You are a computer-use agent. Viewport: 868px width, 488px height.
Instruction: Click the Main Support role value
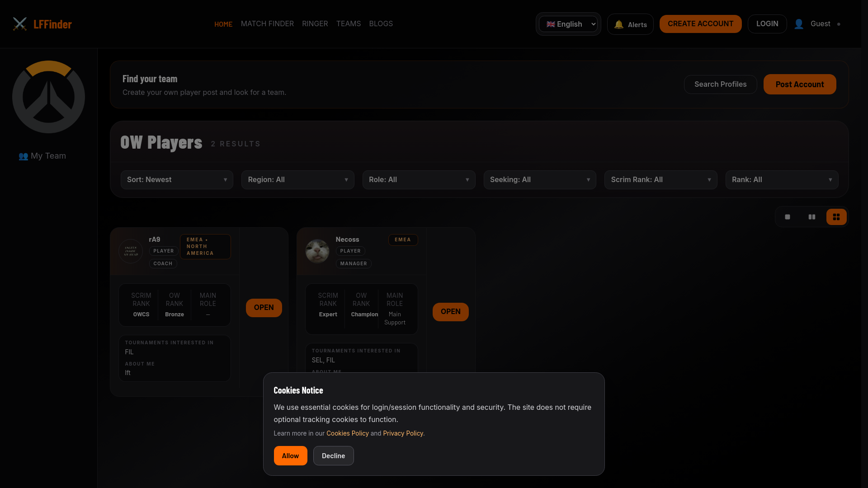(395, 319)
